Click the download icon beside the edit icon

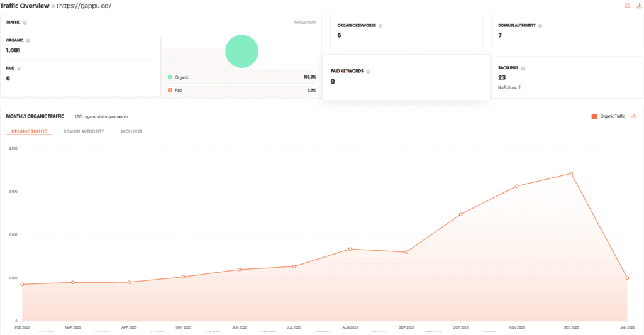coord(639,5)
